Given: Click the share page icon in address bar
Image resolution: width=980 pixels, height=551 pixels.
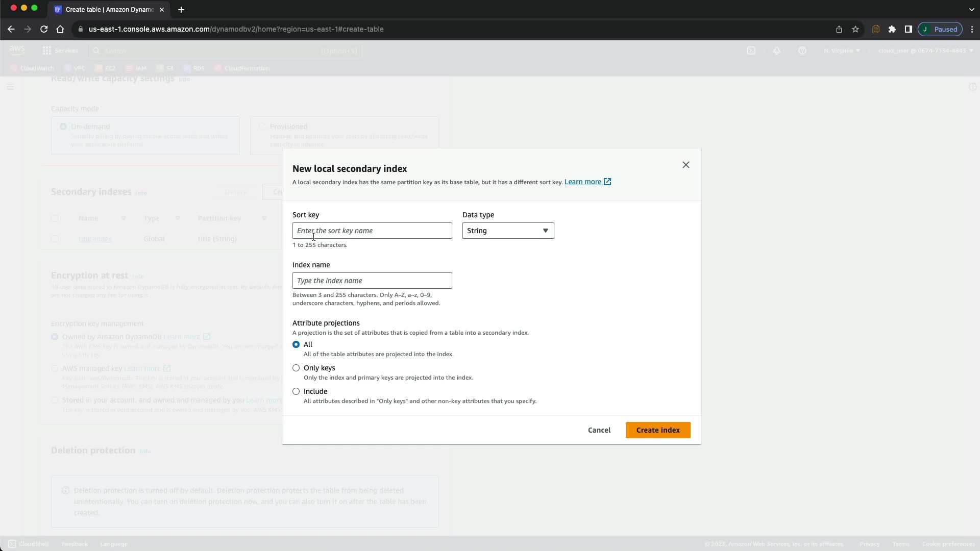Looking at the screenshot, I should [839, 29].
